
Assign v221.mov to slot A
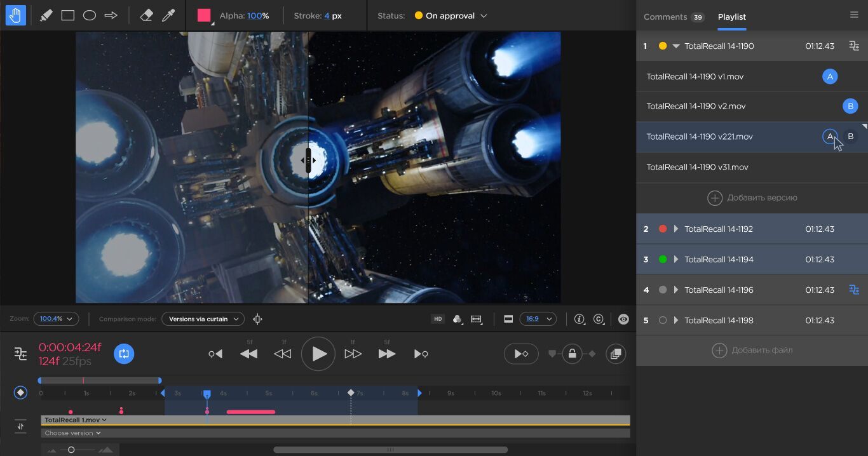point(829,137)
